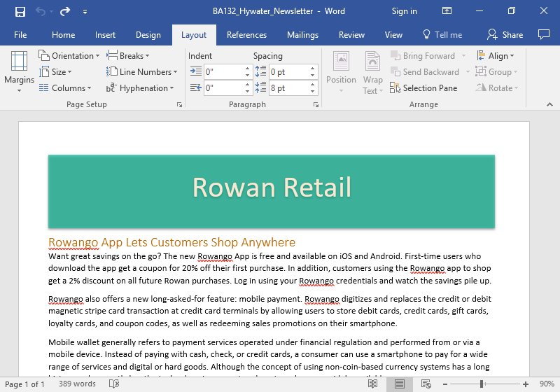Open the File menu tab
The height and width of the screenshot is (392, 560).
click(20, 35)
